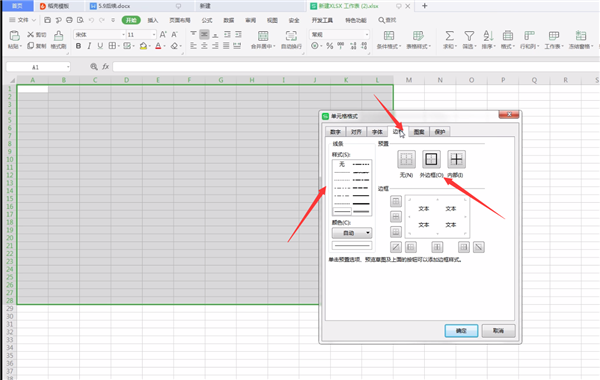This screenshot has height=380, width=600.
Task: Click the increase font size icon
Action: (x=163, y=34)
